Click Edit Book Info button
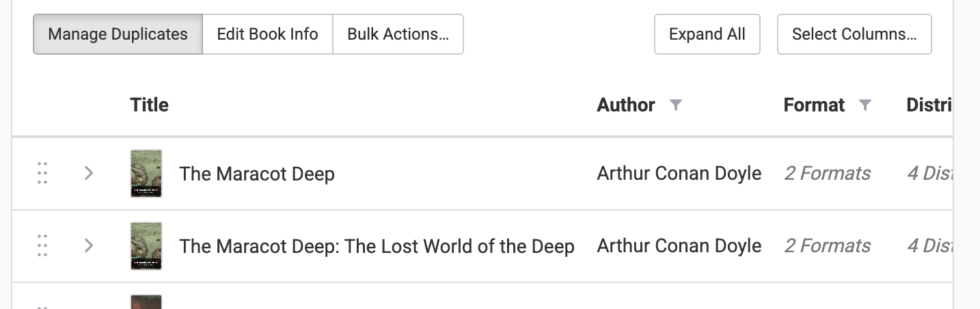Screen dimensions: 980x309 pyautogui.click(x=267, y=34)
